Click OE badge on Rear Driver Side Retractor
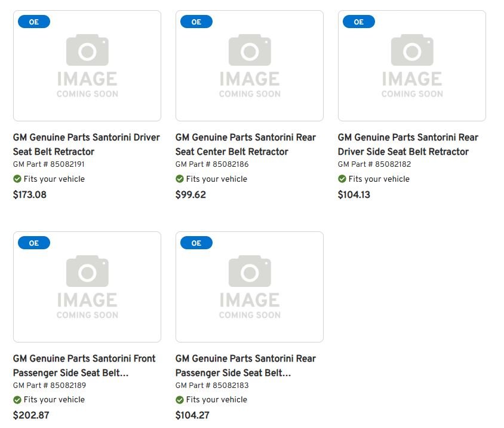Image resolution: width=504 pixels, height=428 pixels. click(x=358, y=22)
